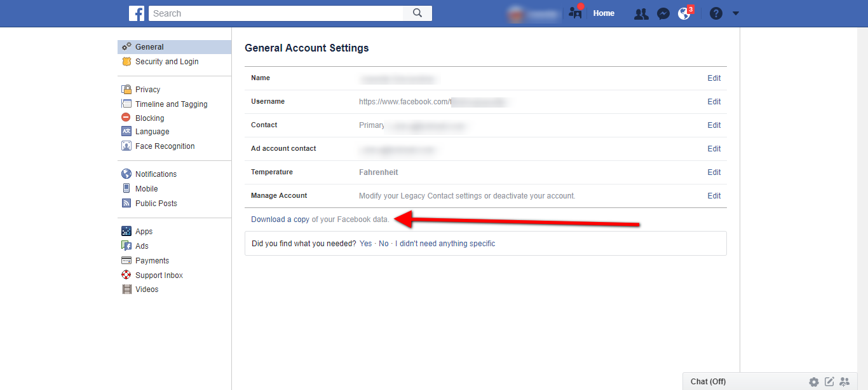This screenshot has width=868, height=390.
Task: Go to Home in top bar
Action: tap(604, 13)
